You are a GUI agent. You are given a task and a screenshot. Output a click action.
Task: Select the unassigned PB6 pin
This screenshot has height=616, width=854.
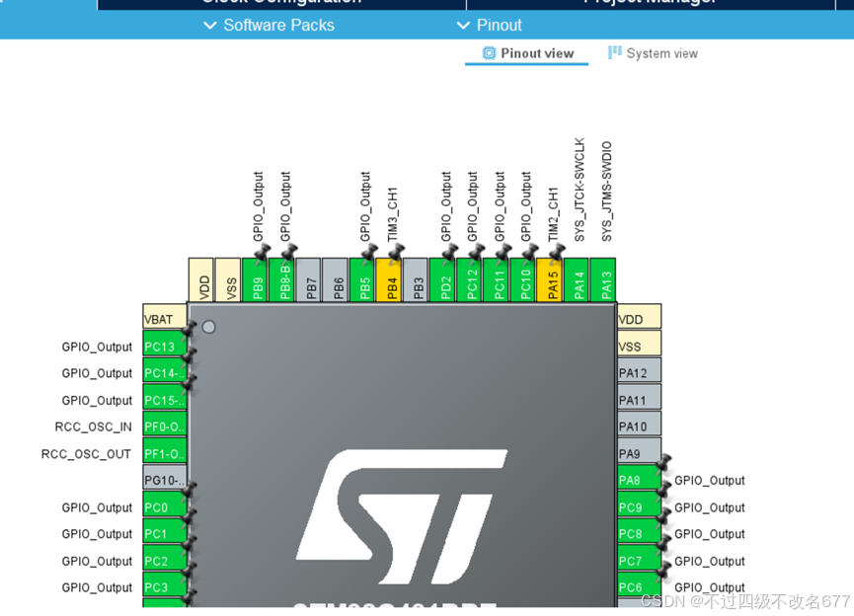[x=335, y=280]
